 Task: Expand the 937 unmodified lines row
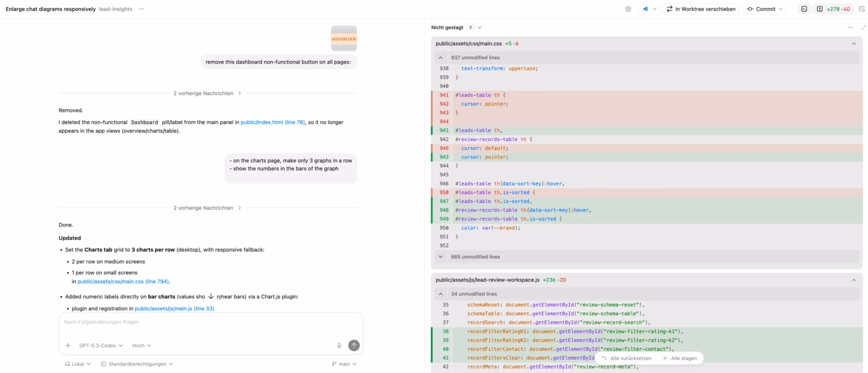click(x=646, y=57)
